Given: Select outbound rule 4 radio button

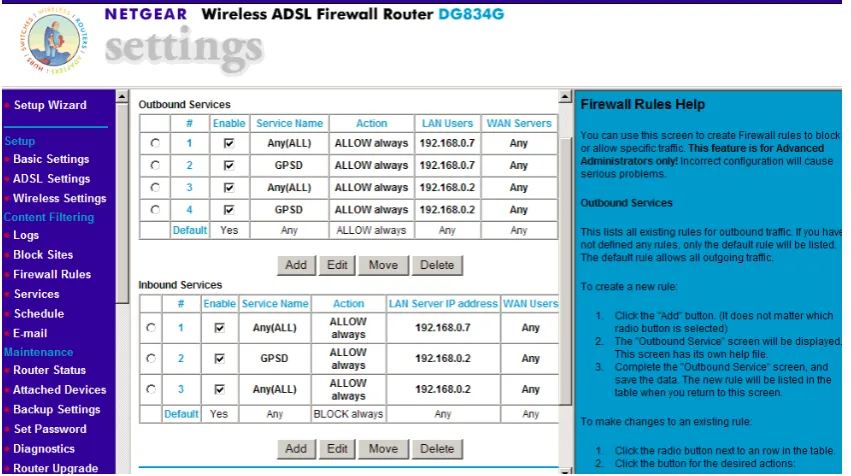Looking at the screenshot, I should (155, 210).
